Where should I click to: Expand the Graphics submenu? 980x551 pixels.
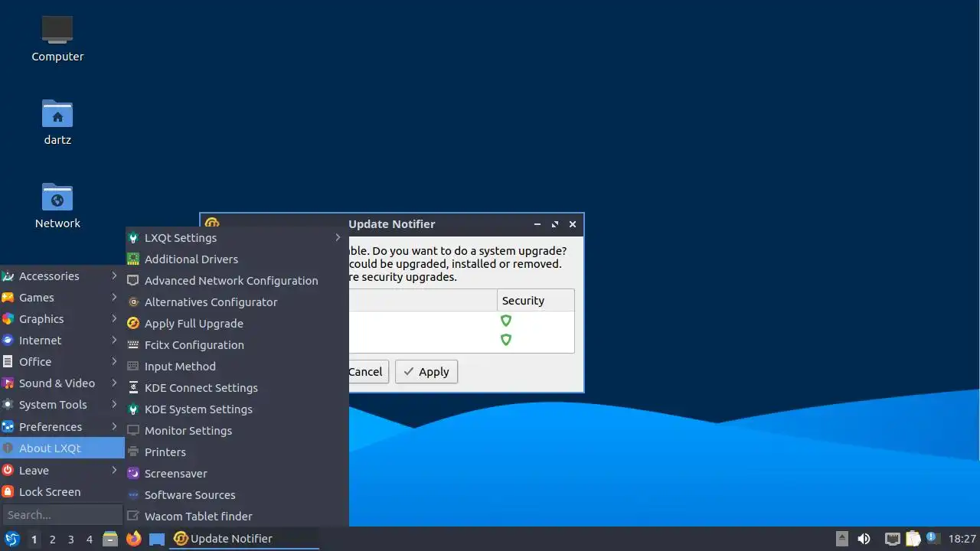point(62,319)
